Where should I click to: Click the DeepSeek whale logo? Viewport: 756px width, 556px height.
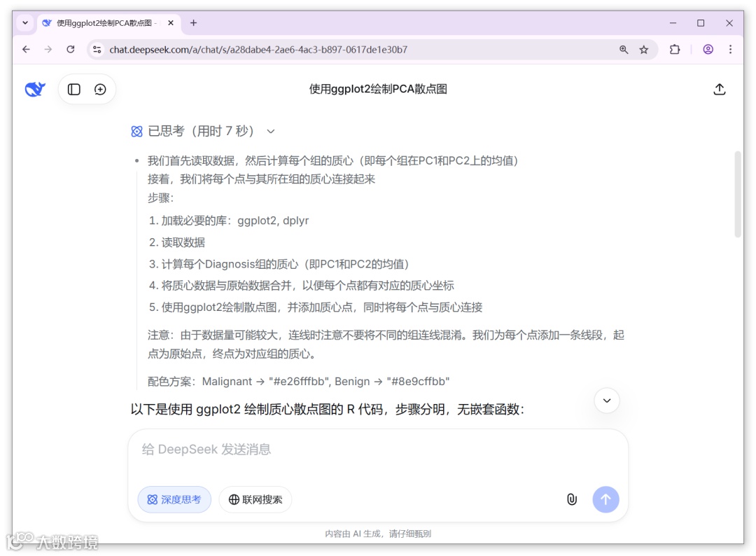(35, 89)
